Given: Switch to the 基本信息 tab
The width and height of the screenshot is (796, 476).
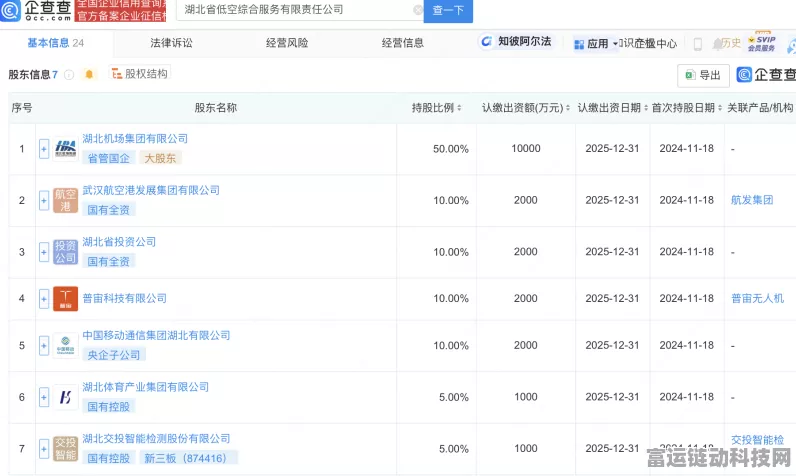Looking at the screenshot, I should click(55, 43).
